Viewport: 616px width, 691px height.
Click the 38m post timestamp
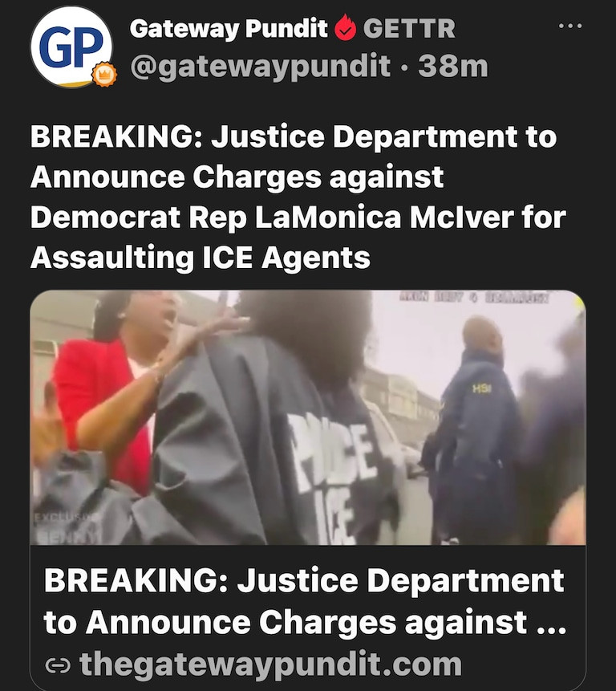(453, 67)
